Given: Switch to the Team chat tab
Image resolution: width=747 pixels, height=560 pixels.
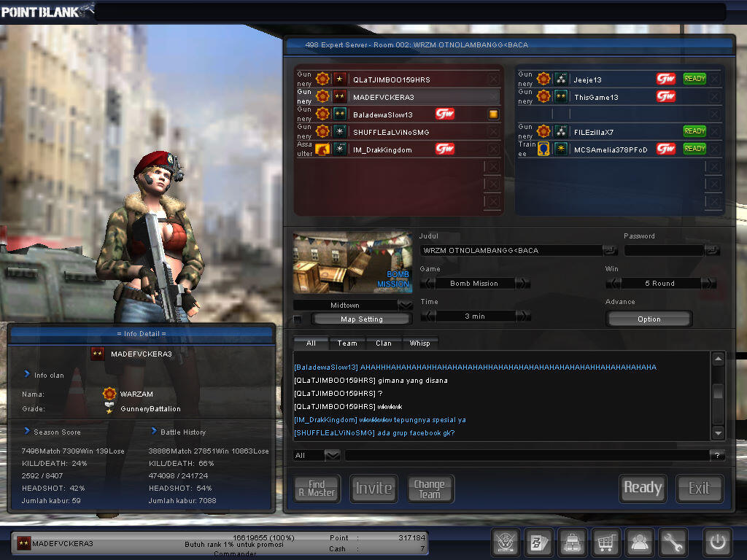Looking at the screenshot, I should [347, 343].
